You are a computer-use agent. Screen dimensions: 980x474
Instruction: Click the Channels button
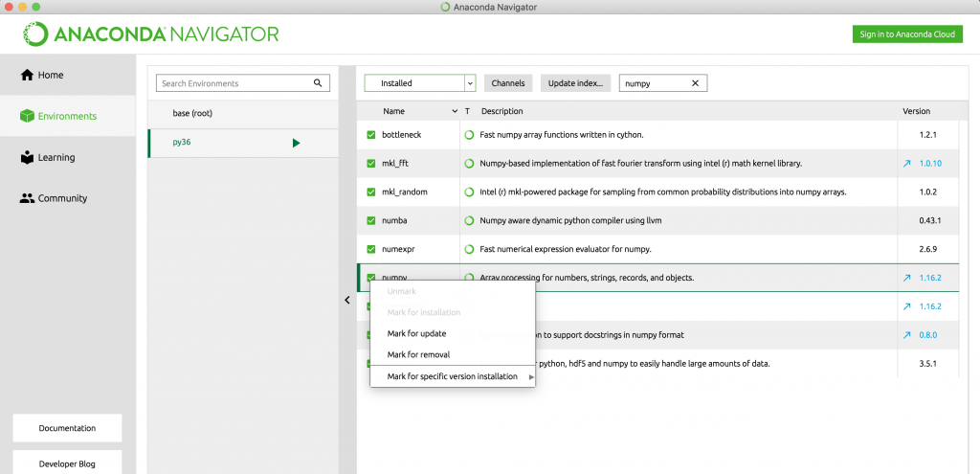pos(508,83)
